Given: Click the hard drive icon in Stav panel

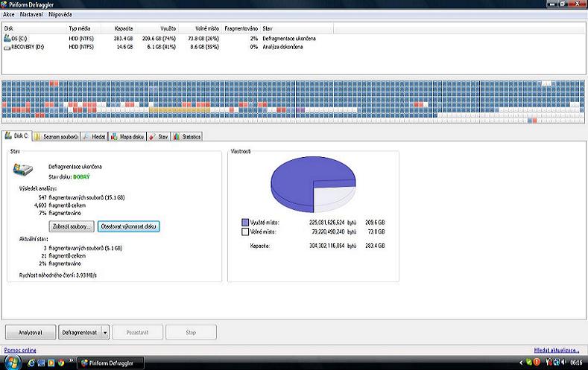Looking at the screenshot, I should pos(23,169).
